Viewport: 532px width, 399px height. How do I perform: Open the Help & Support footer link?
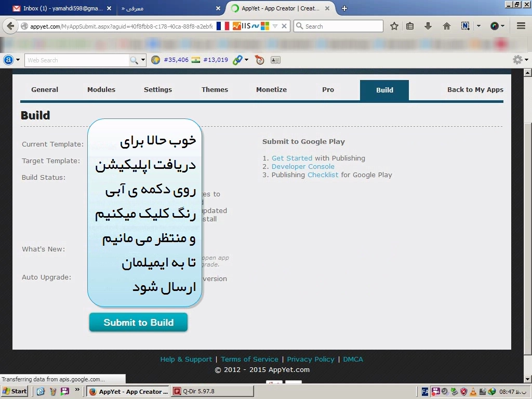[x=186, y=360]
